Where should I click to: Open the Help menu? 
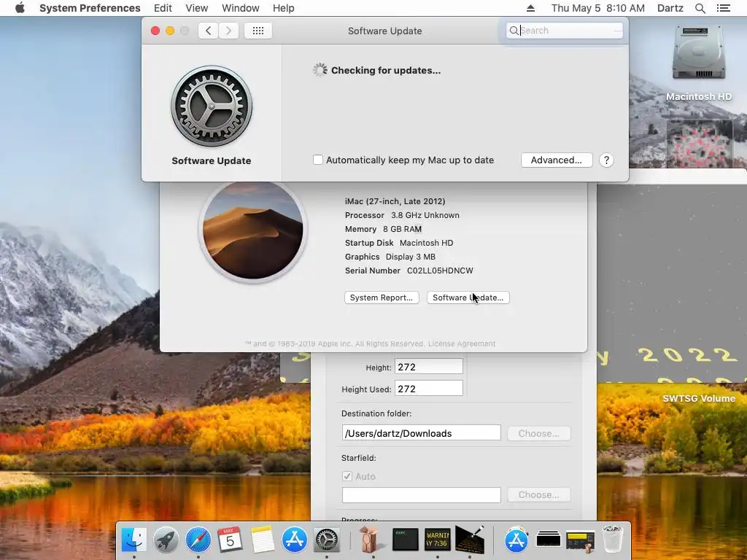point(284,8)
